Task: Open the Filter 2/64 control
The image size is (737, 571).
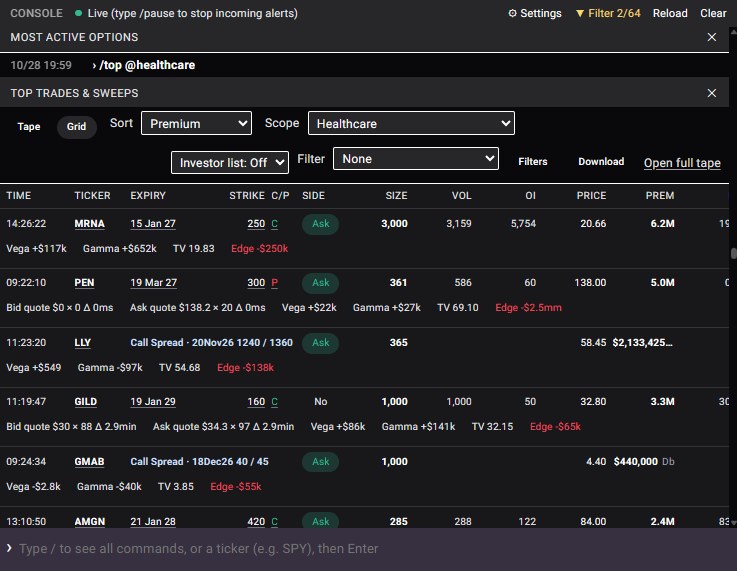Action: tap(608, 13)
